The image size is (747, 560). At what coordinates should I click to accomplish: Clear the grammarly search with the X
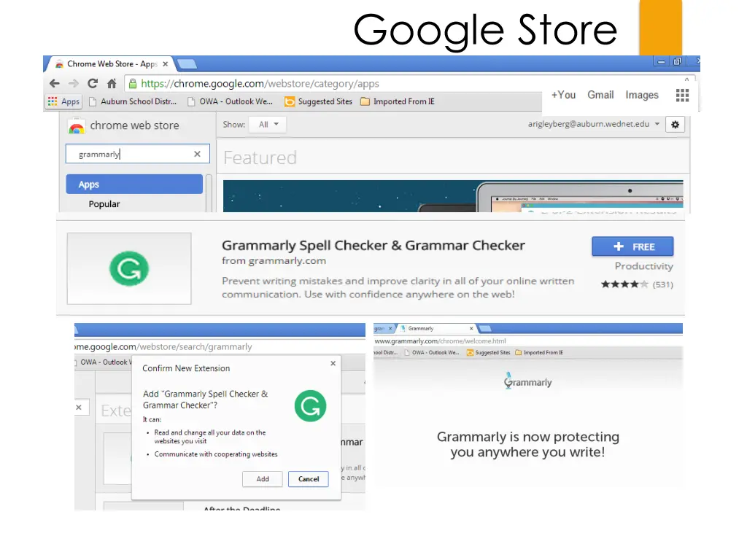coord(197,154)
